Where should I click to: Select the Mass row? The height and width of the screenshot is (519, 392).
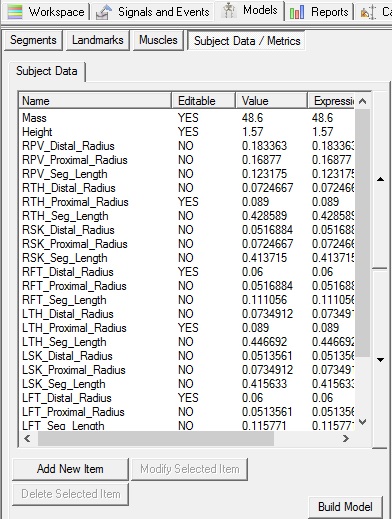point(187,118)
